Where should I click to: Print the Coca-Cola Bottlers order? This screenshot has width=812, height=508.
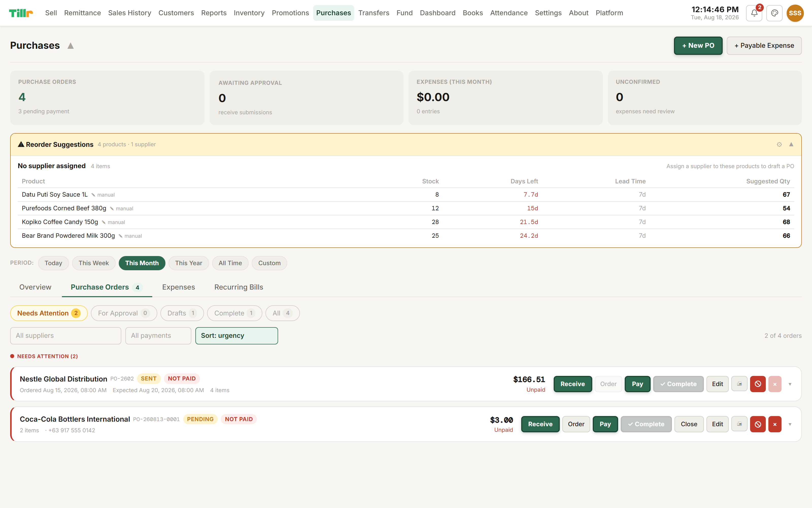(x=739, y=424)
